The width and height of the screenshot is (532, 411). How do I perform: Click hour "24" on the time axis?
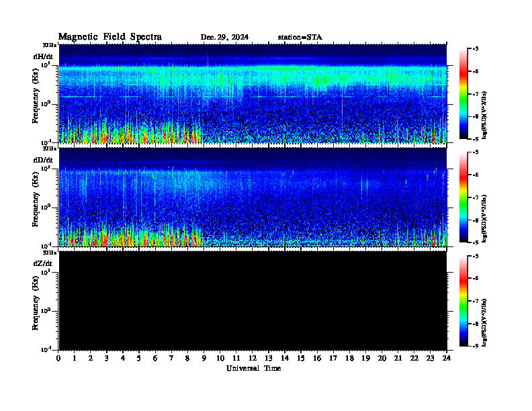446,358
